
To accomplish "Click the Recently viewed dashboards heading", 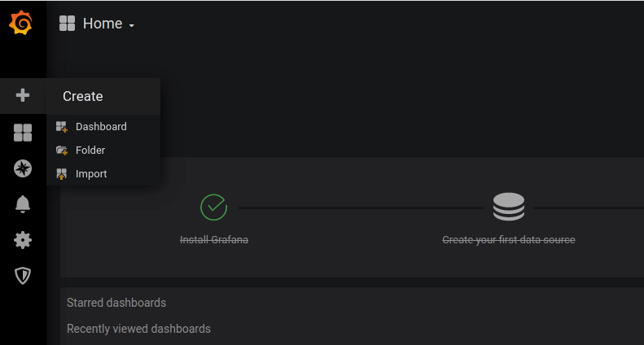I will [x=138, y=329].
